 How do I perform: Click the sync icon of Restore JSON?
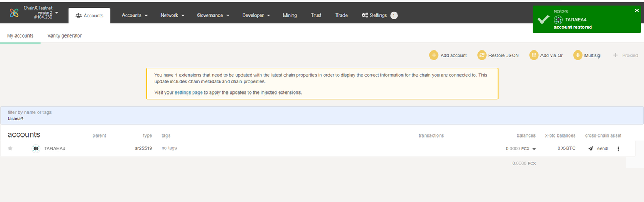(482, 55)
